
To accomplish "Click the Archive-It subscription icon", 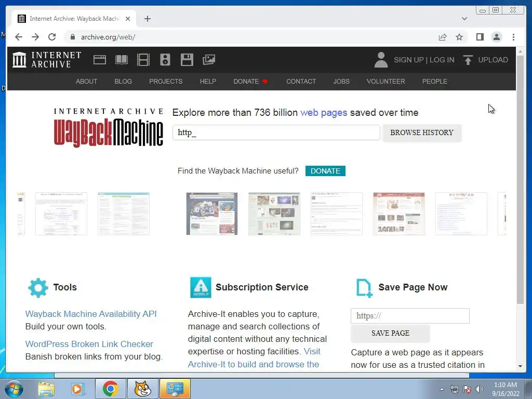I will pos(201,287).
